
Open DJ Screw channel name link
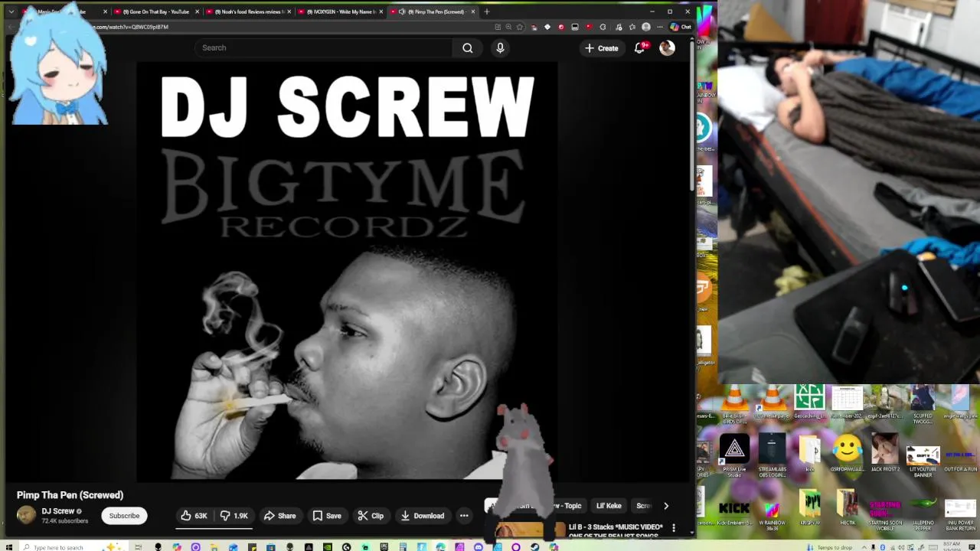pyautogui.click(x=57, y=511)
